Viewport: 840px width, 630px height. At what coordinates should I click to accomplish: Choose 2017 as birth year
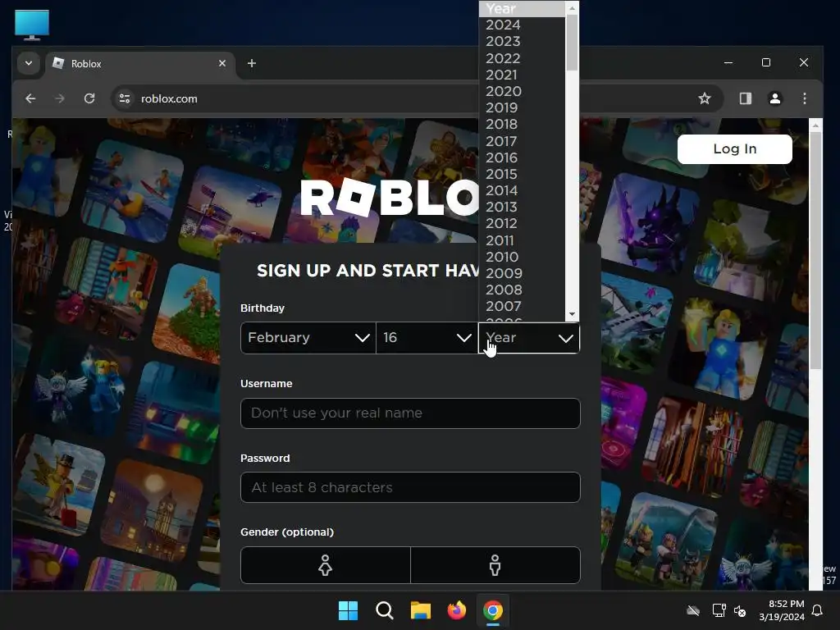pyautogui.click(x=521, y=141)
